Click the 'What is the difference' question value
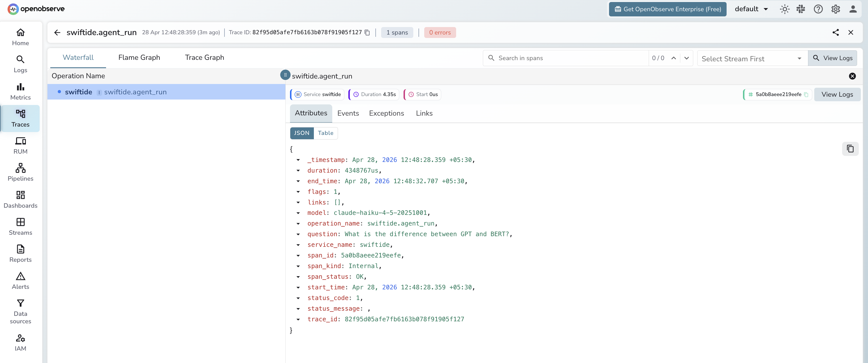This screenshot has height=363, width=868. click(x=427, y=234)
